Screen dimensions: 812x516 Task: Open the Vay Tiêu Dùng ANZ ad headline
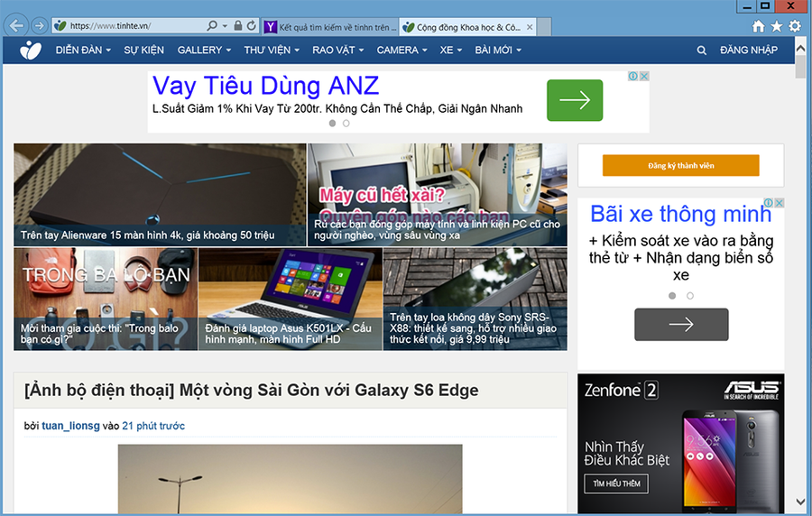pos(265,86)
